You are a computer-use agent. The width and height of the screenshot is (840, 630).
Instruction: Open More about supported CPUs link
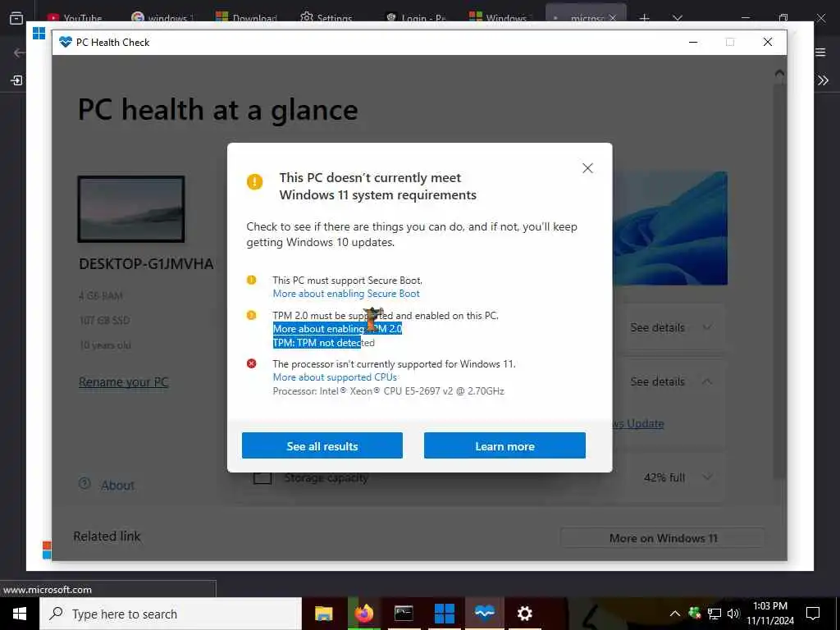[x=335, y=377]
